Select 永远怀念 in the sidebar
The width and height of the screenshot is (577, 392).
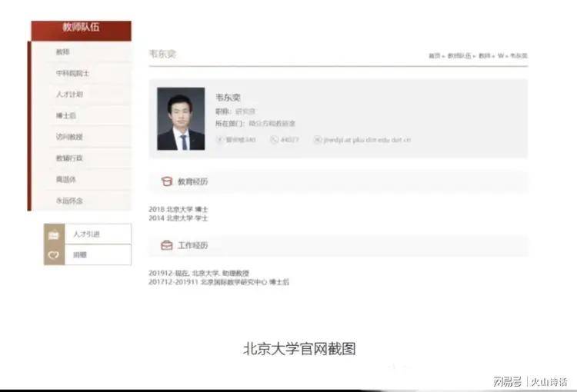click(69, 201)
